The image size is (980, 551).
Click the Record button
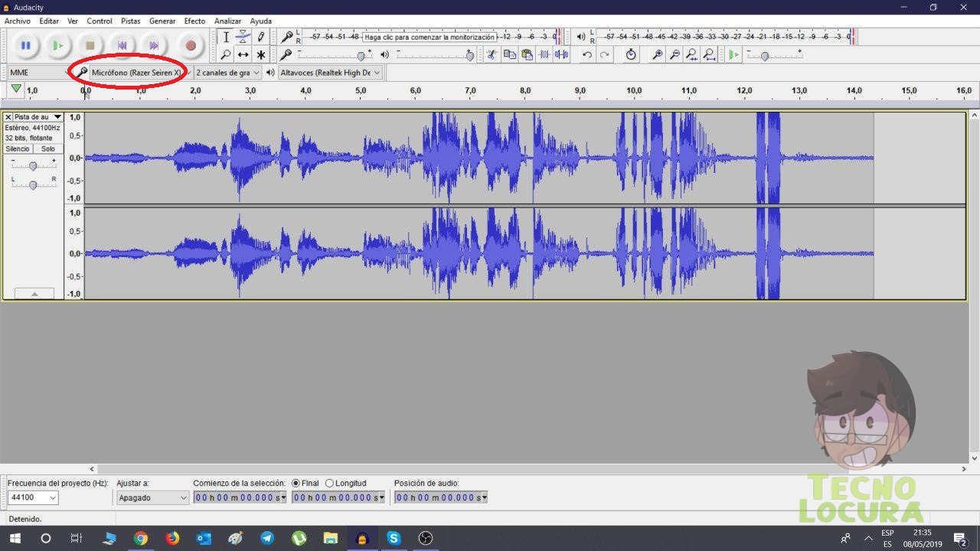coord(191,46)
